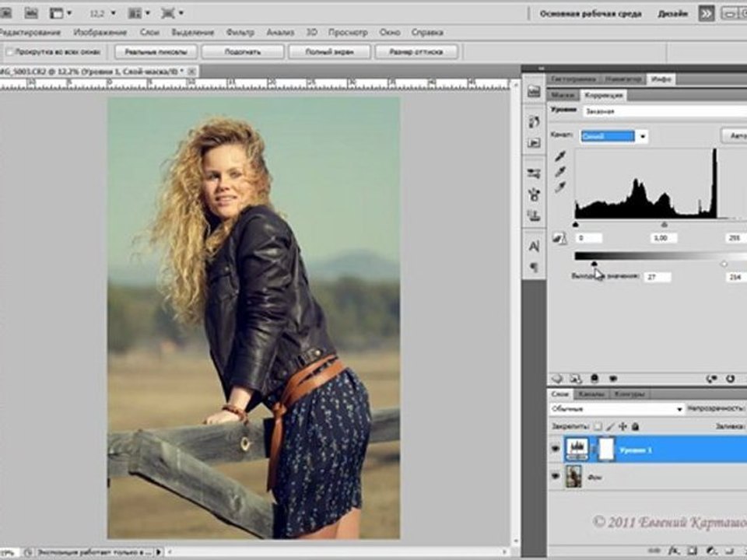Screen dimensions: 747x560
Task: Click the input midtone slider under histogram
Action: point(664,224)
